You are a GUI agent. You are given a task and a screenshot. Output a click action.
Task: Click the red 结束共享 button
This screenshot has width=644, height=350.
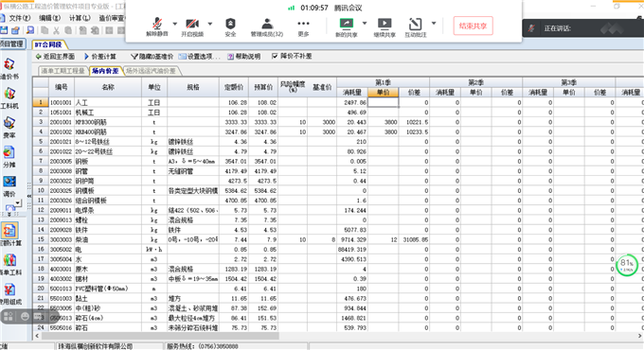pyautogui.click(x=473, y=26)
